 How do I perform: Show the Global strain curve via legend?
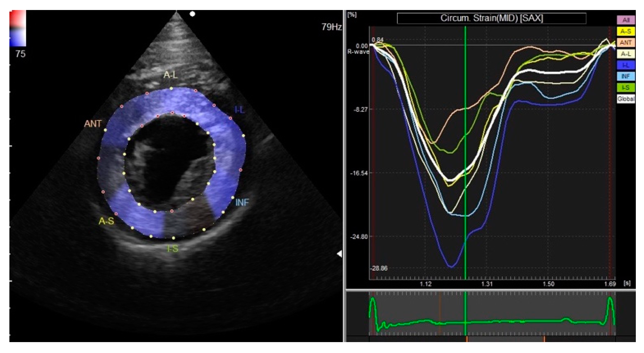pos(626,99)
